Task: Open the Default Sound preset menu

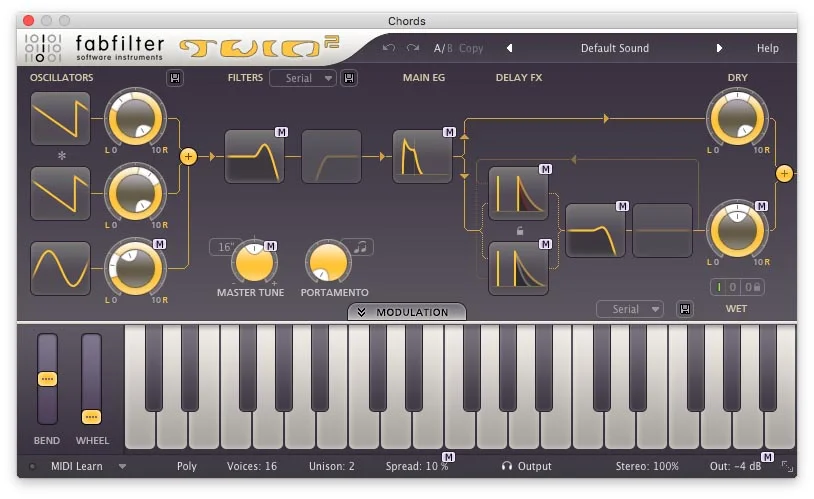Action: (x=615, y=48)
